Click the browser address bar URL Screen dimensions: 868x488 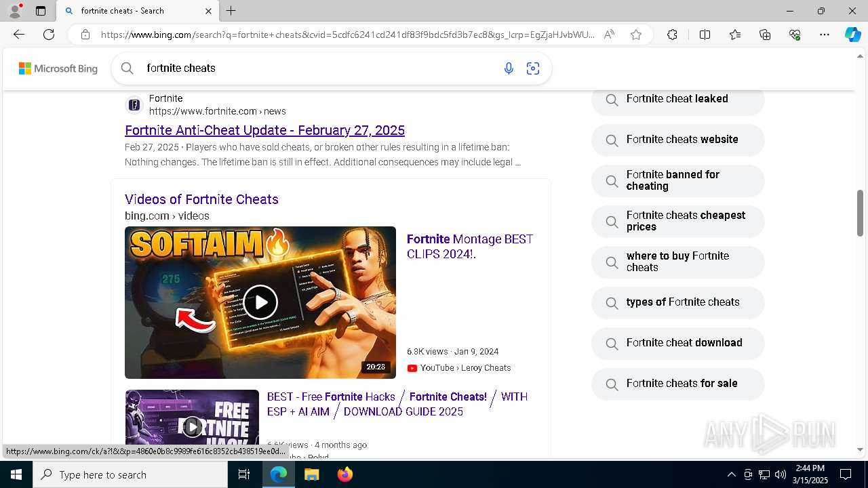click(347, 35)
